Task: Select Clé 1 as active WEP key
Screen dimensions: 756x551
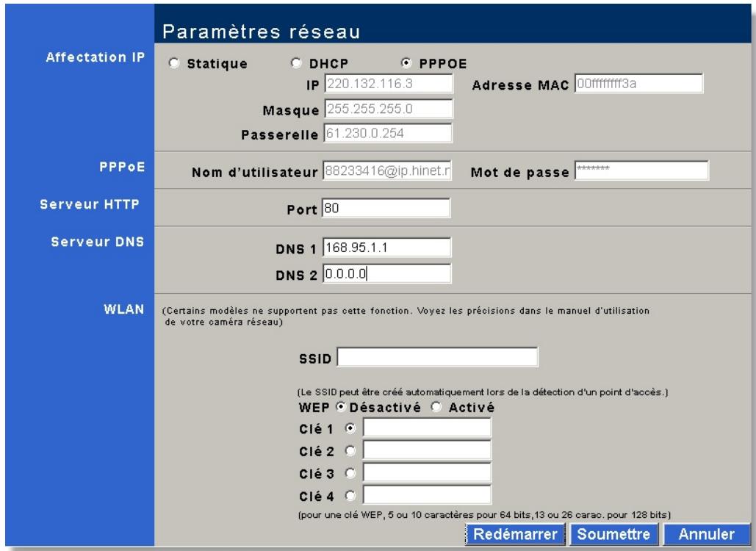Action: [350, 428]
